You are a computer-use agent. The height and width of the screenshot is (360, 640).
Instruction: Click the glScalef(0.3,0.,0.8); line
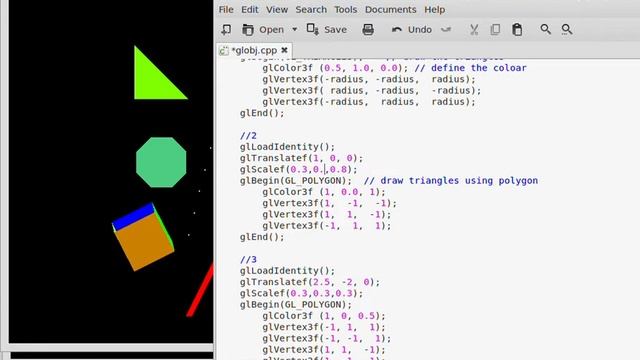coord(298,169)
